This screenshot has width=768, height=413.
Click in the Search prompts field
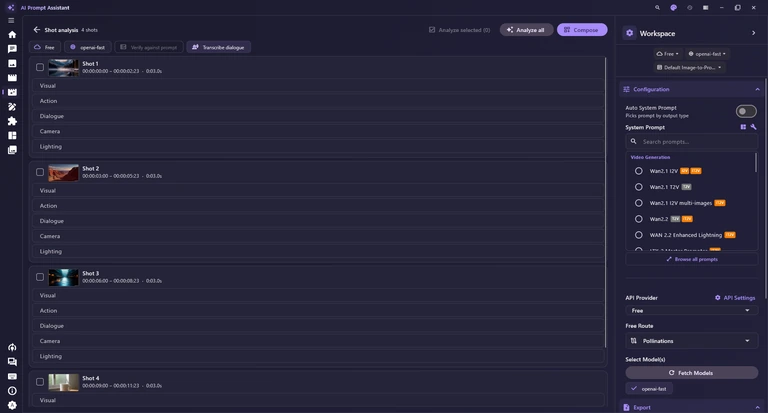(x=691, y=142)
